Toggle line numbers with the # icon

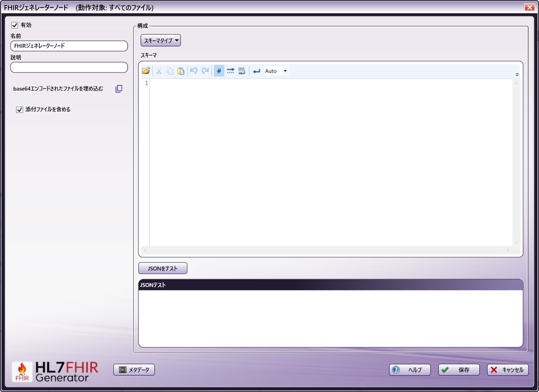219,71
